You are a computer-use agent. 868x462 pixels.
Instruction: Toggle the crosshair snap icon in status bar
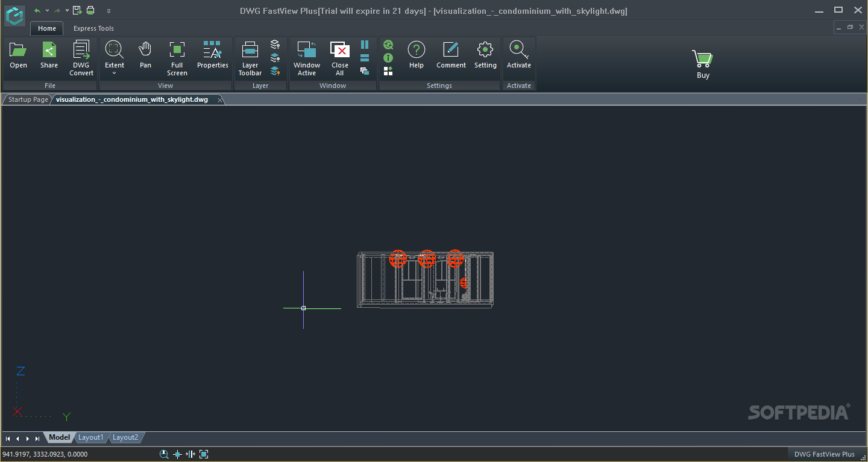(177, 454)
